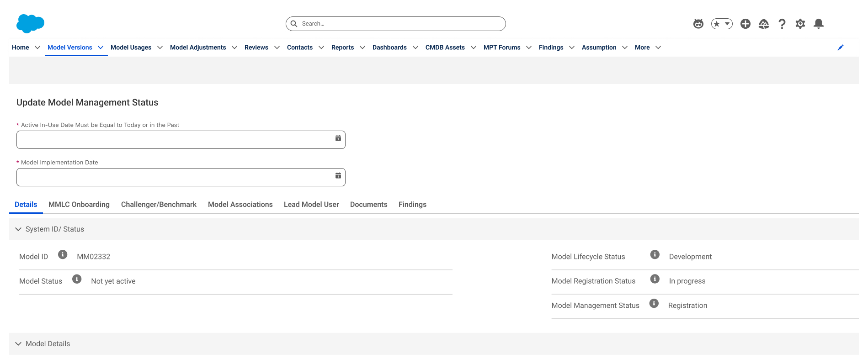Open calendar picker for Model Implementation Date
The width and height of the screenshot is (868, 364).
[338, 175]
